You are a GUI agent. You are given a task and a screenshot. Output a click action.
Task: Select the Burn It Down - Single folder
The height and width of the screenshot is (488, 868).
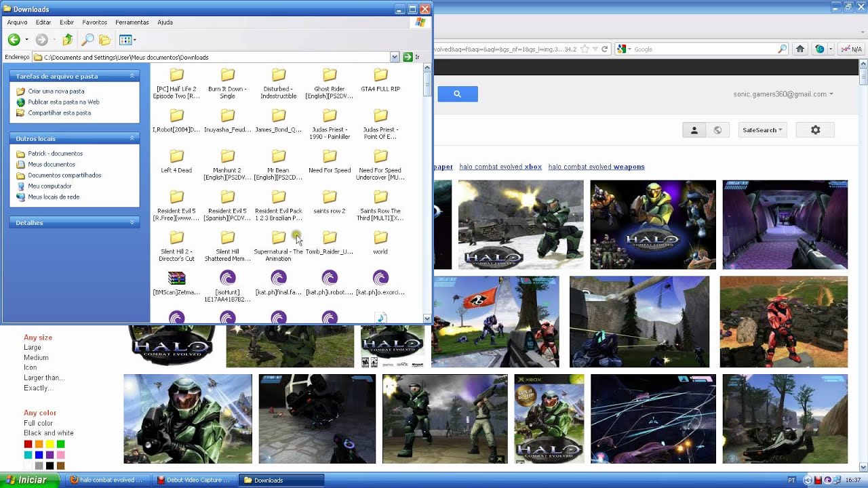(228, 83)
